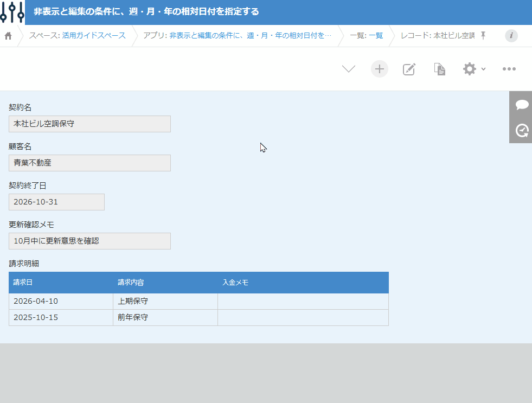This screenshot has height=403, width=532.
Task: Select the 2026-04-10 billing date cell
Action: pos(61,301)
